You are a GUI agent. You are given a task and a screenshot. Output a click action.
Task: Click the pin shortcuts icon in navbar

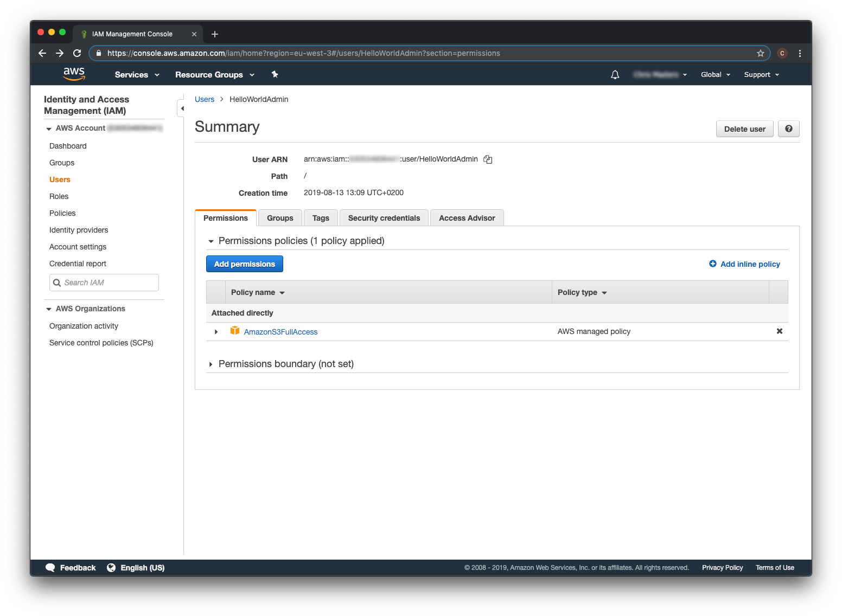275,74
